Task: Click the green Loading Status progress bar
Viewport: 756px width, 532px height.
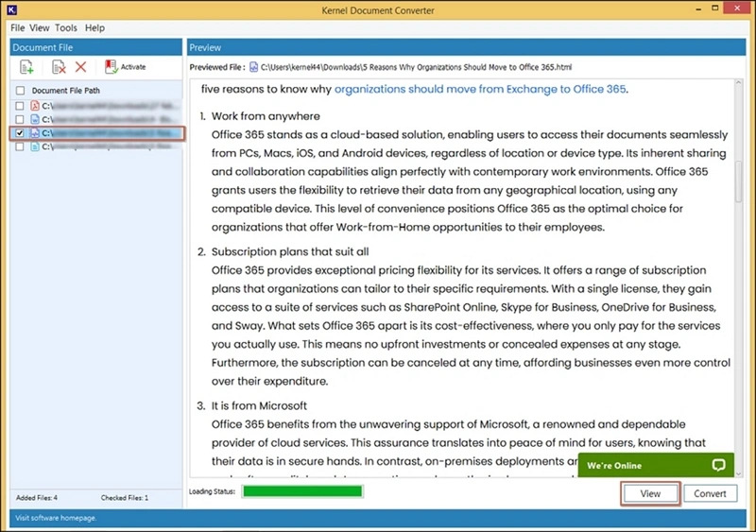Action: pos(302,491)
